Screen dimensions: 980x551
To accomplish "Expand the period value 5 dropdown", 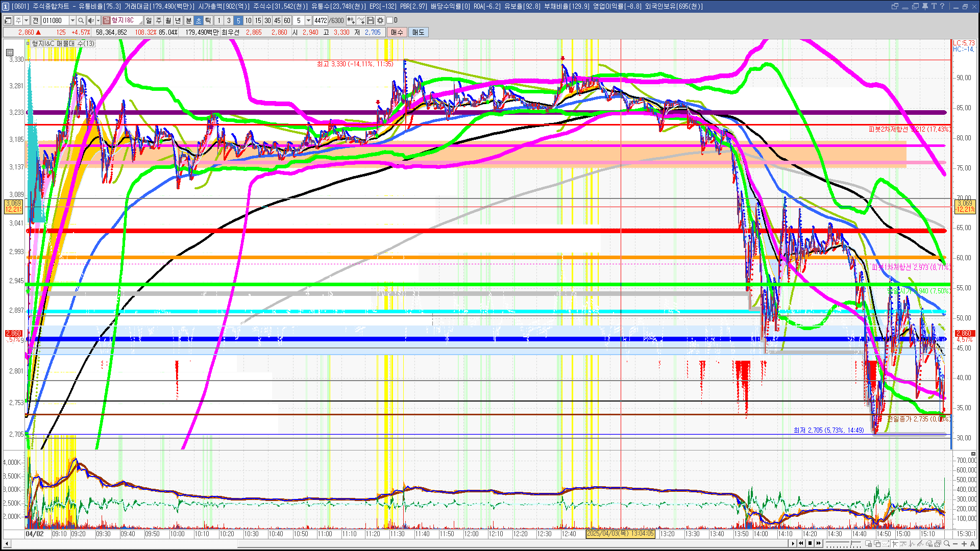I will 308,20.
